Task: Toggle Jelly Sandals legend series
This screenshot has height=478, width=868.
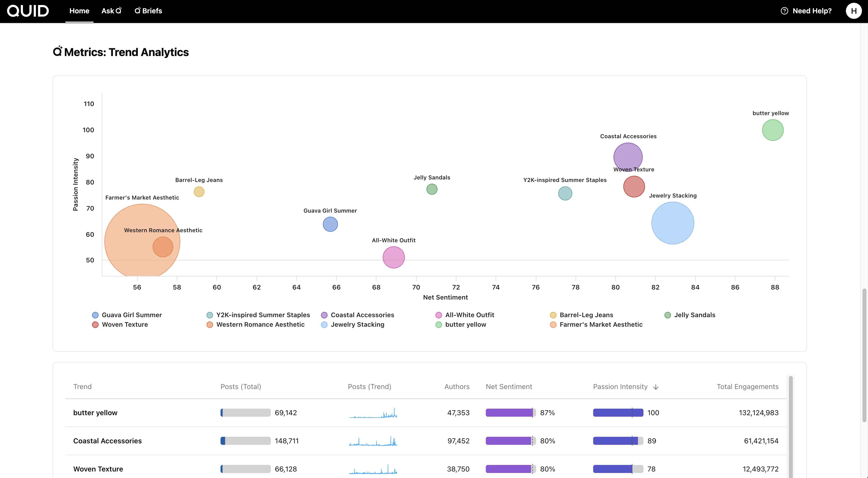Action: (x=694, y=315)
